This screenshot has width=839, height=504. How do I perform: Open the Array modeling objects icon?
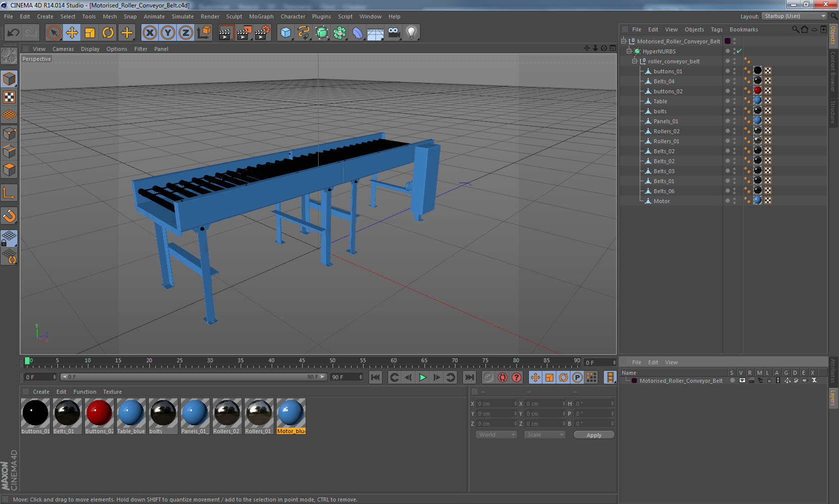coord(340,33)
